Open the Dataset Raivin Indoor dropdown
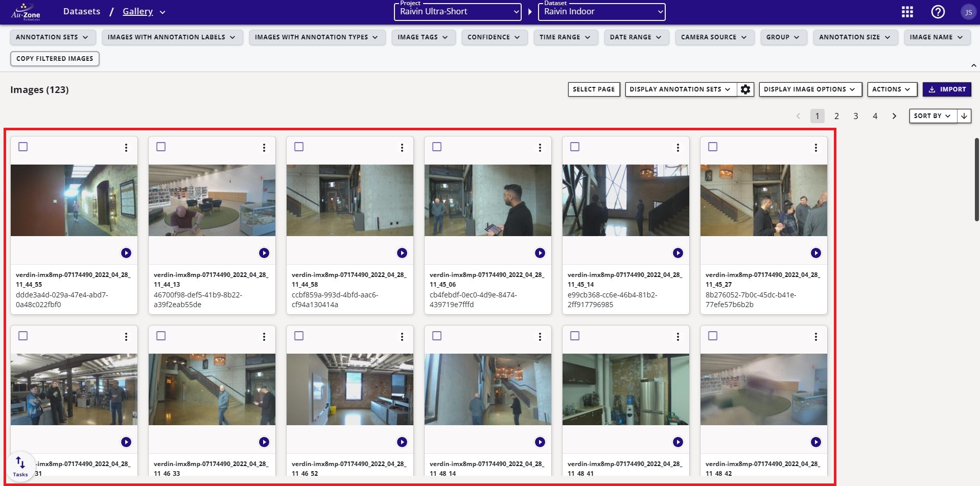The width and height of the screenshot is (980, 486). click(601, 12)
